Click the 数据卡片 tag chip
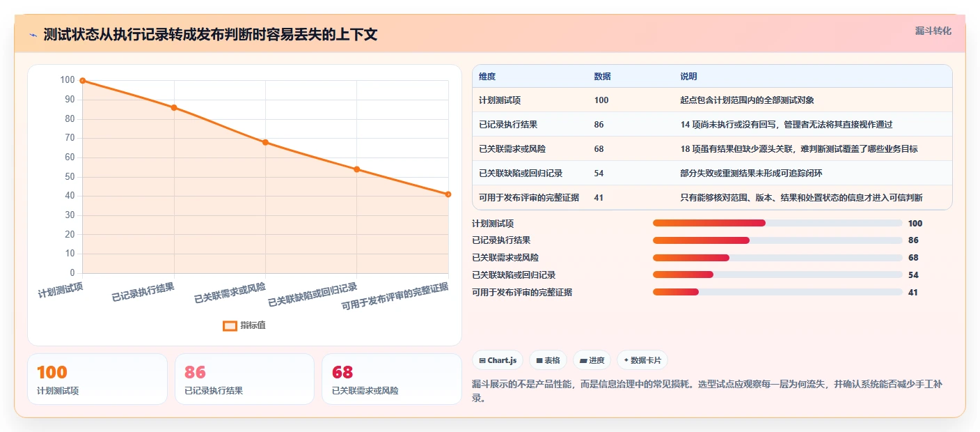 [642, 360]
